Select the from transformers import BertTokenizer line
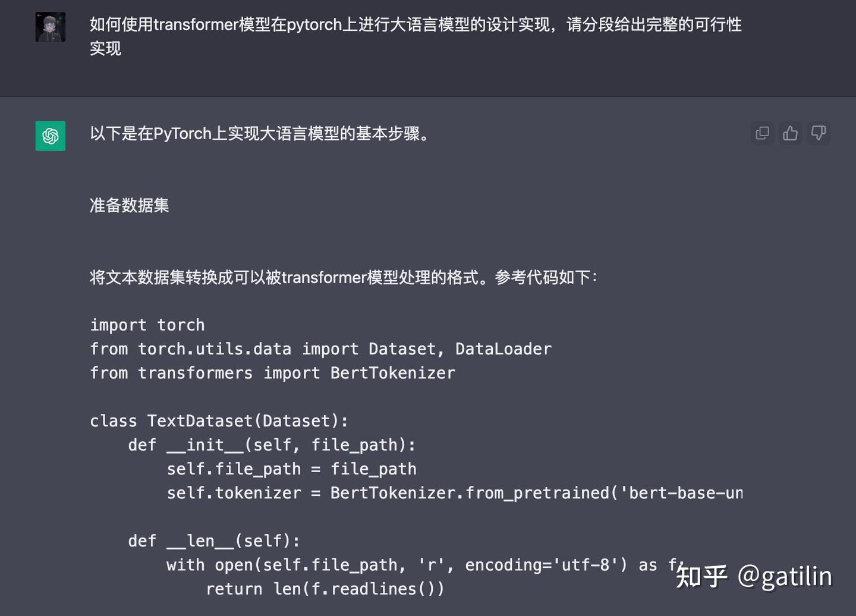This screenshot has height=616, width=856. (x=272, y=373)
